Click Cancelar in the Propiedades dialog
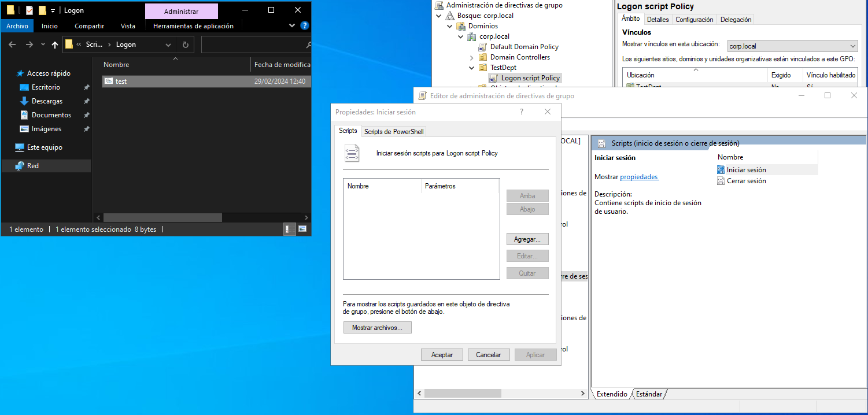 point(489,355)
